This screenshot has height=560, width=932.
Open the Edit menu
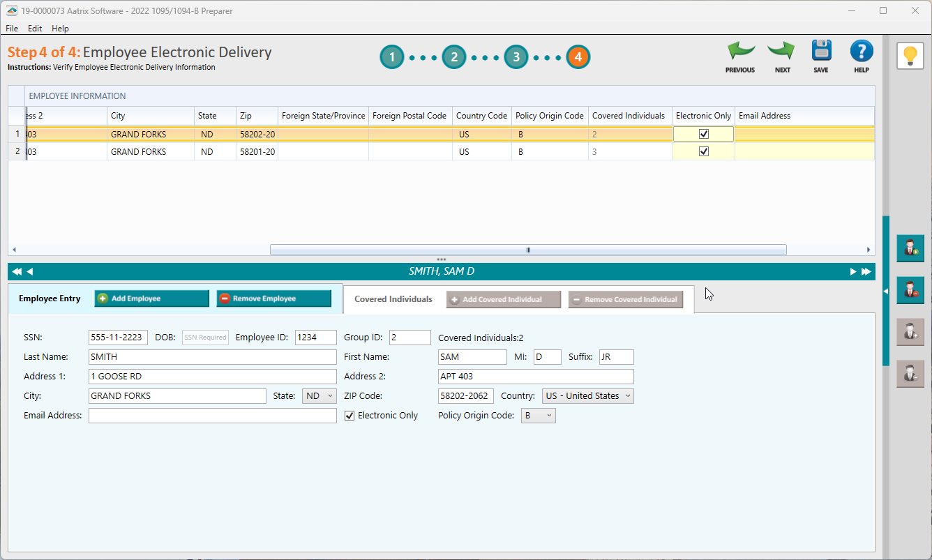click(x=34, y=29)
